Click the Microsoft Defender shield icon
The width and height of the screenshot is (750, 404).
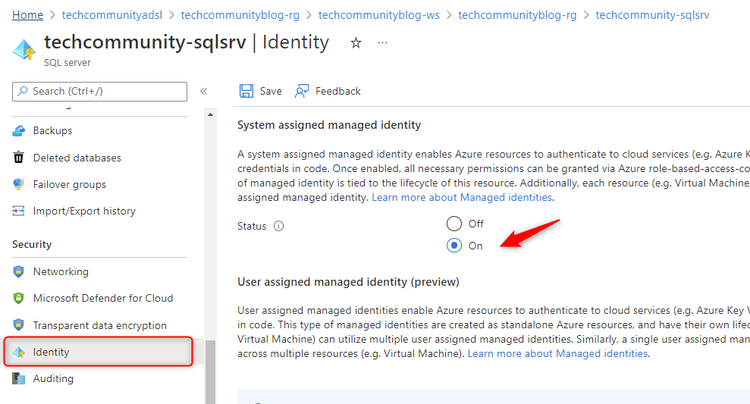click(x=19, y=298)
